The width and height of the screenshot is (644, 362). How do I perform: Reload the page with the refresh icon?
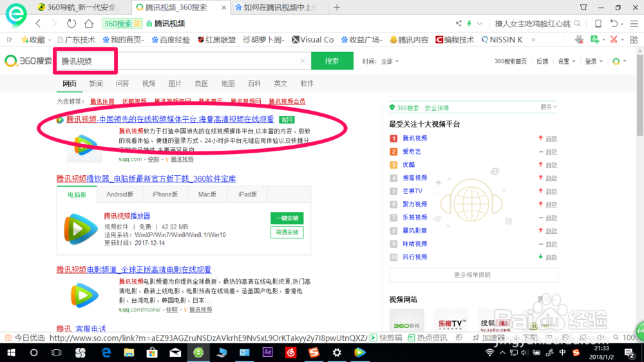(71, 23)
